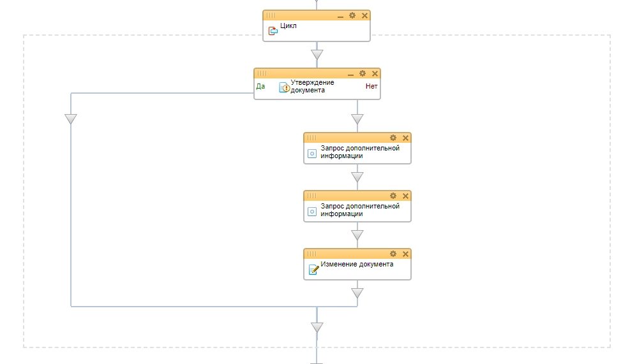This screenshot has width=637, height=364.
Task: Click the icon in first Запрос дополнительной информации
Action: click(312, 153)
